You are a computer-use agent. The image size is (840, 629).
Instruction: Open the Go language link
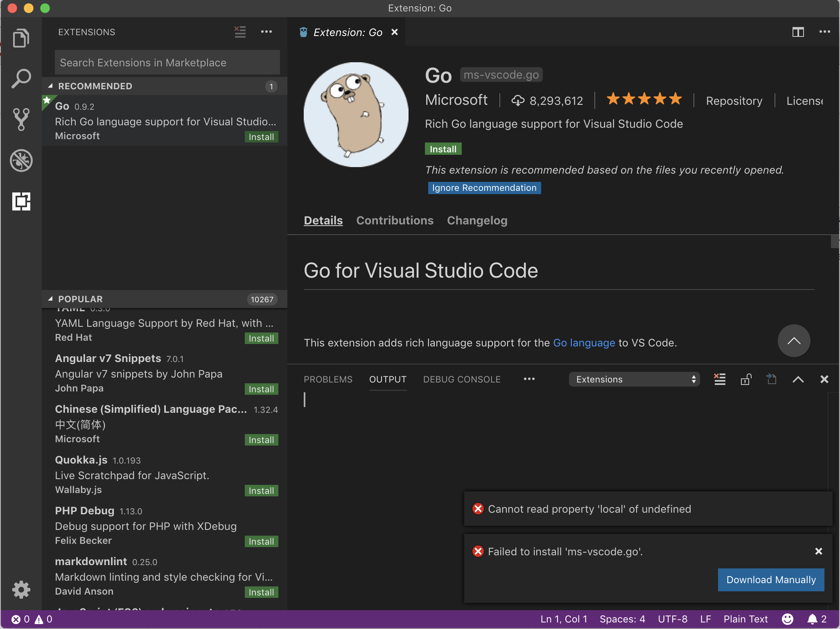(x=584, y=343)
